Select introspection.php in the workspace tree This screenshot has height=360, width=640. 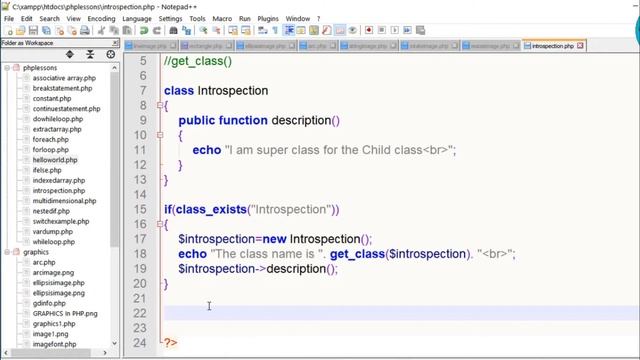59,191
